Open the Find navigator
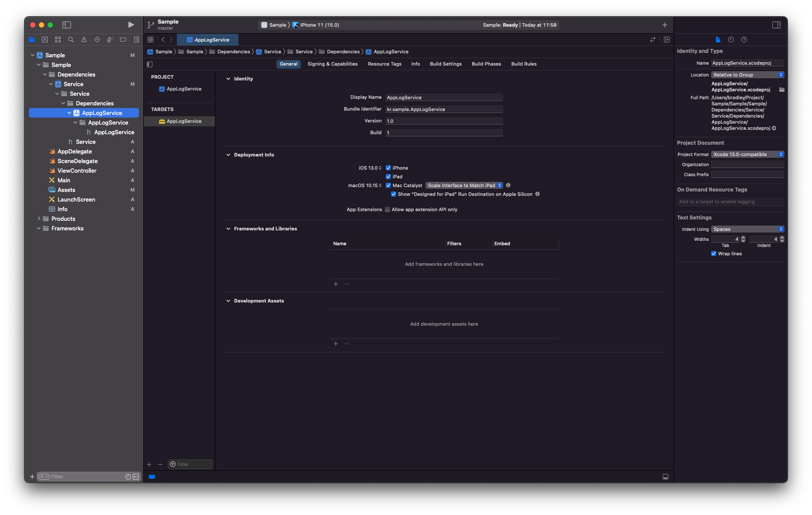Image resolution: width=812 pixels, height=515 pixels. [71, 40]
